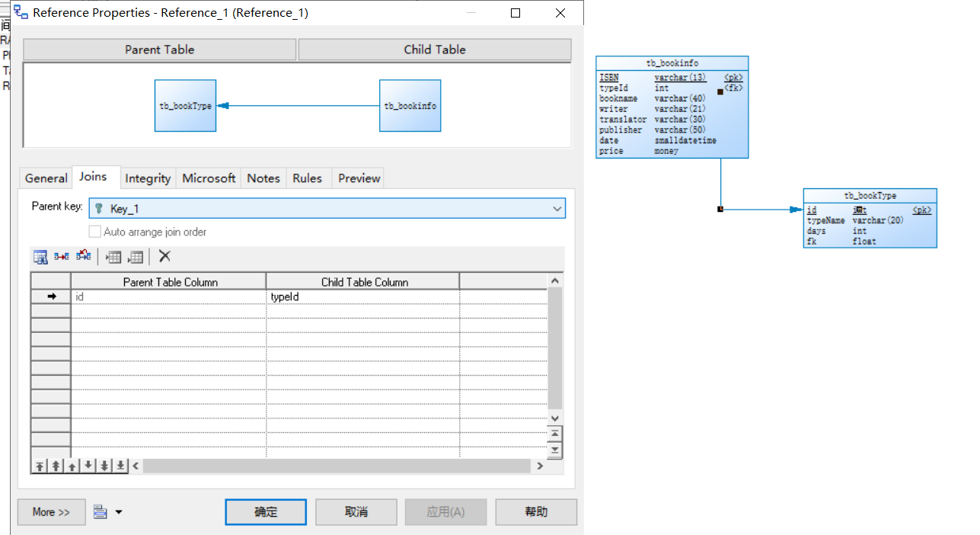Click the 取消 button

tap(356, 512)
